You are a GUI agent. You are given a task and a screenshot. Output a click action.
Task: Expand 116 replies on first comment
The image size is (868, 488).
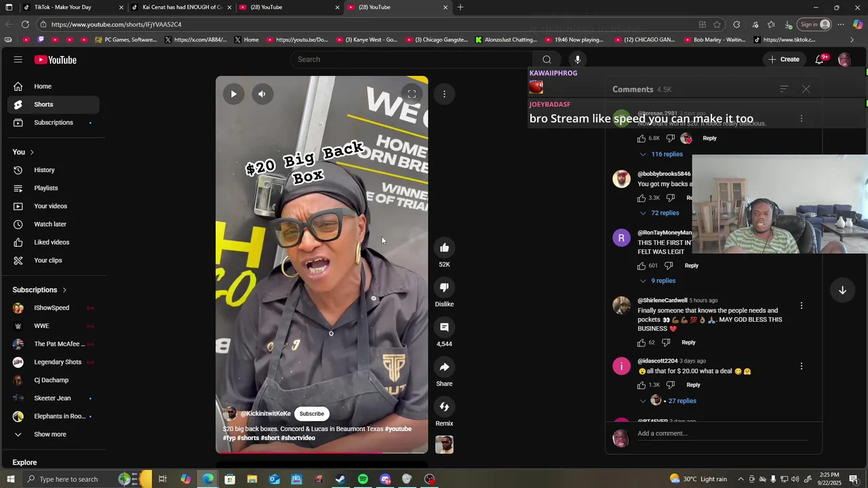(x=661, y=155)
